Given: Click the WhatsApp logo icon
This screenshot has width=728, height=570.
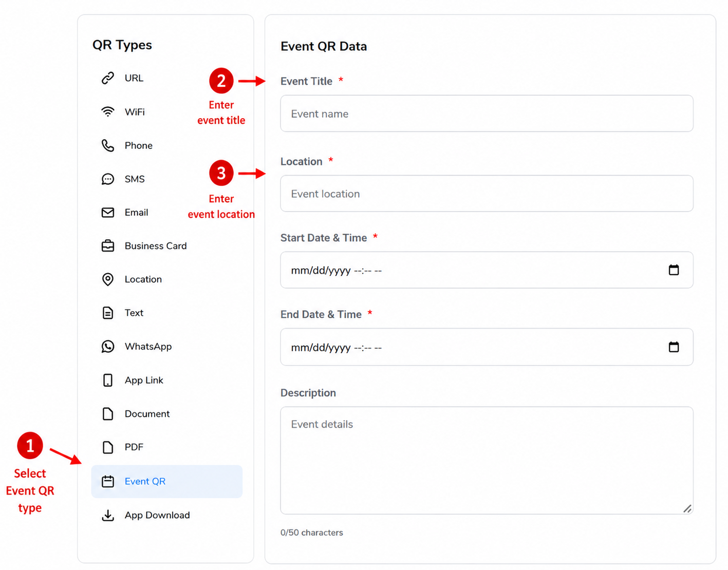Looking at the screenshot, I should pos(108,347).
